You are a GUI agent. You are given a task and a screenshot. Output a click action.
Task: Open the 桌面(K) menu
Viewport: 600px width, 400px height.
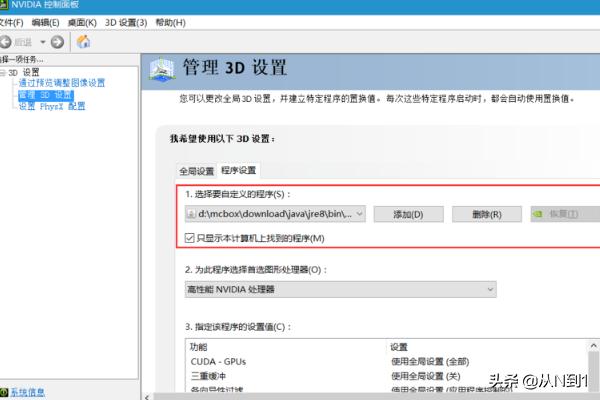pos(82,23)
